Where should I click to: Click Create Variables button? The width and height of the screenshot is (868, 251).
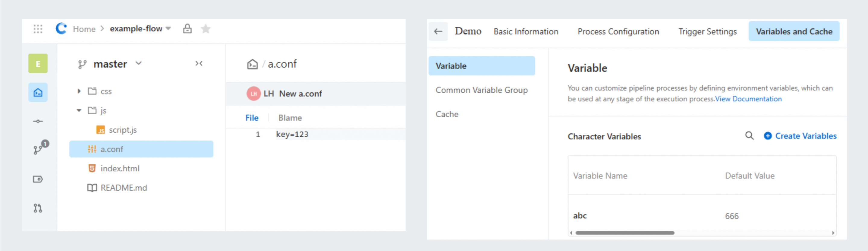[x=800, y=136]
